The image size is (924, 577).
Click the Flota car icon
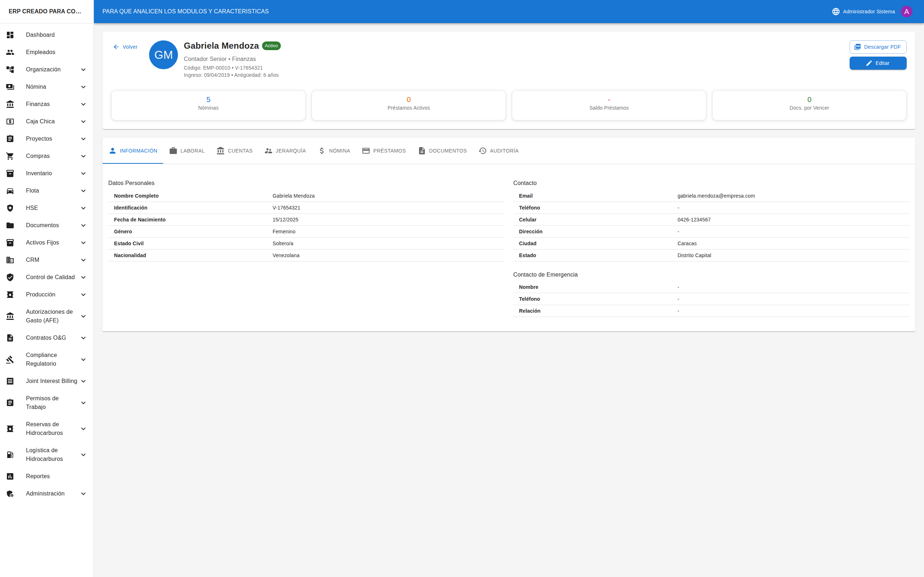10,191
